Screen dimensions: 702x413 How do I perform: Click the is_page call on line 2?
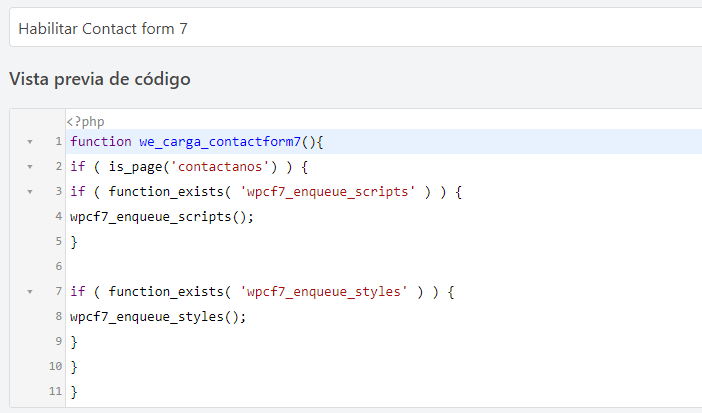coord(135,167)
